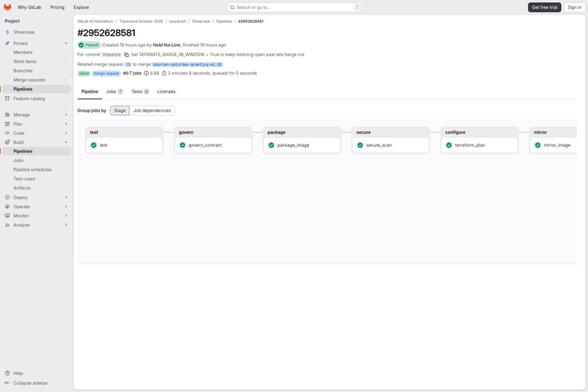Open Test cases in the sidebar
Image resolution: width=588 pixels, height=392 pixels.
[36, 179]
